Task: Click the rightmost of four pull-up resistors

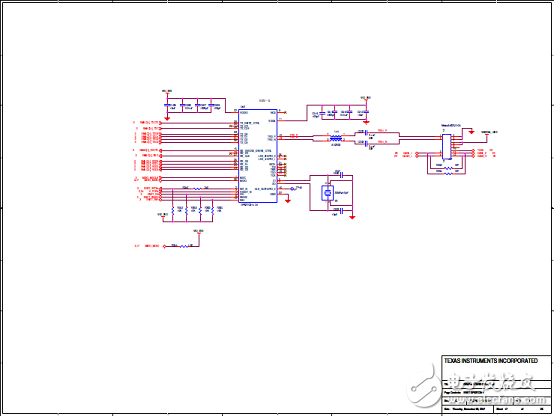Action: (213, 211)
